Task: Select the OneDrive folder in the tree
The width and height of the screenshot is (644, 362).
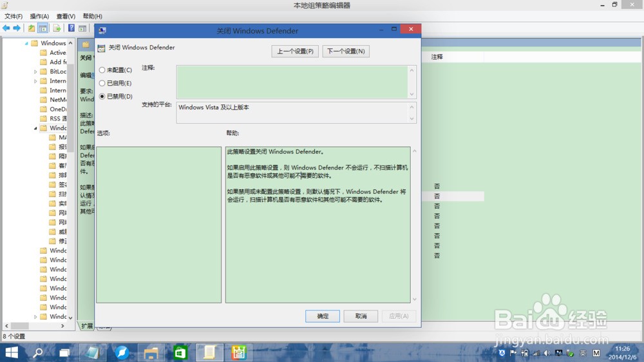Action: click(x=58, y=110)
